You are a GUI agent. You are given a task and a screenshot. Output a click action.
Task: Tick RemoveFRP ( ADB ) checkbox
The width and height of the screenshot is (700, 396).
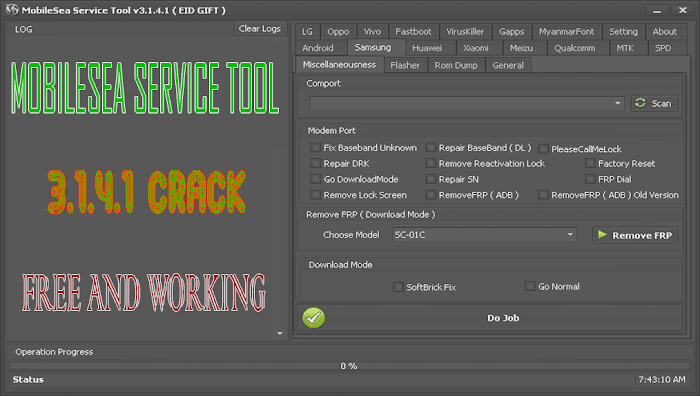[430, 195]
